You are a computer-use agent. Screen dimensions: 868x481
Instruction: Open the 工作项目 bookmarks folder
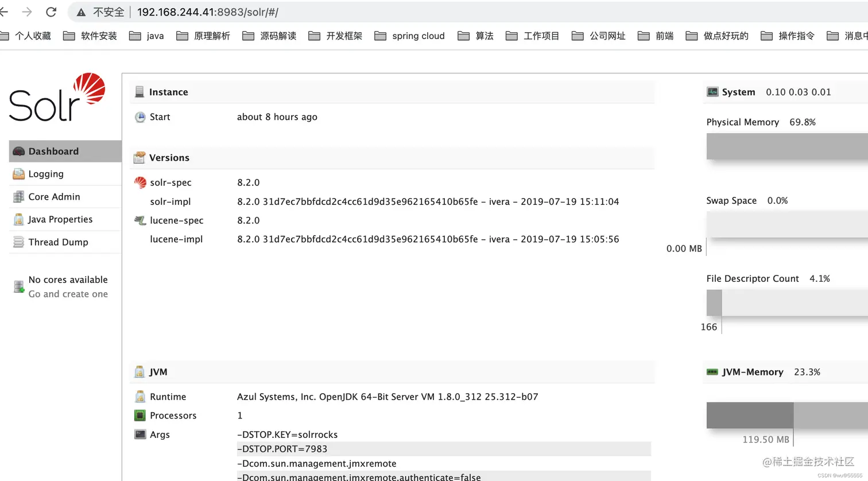[x=532, y=36]
